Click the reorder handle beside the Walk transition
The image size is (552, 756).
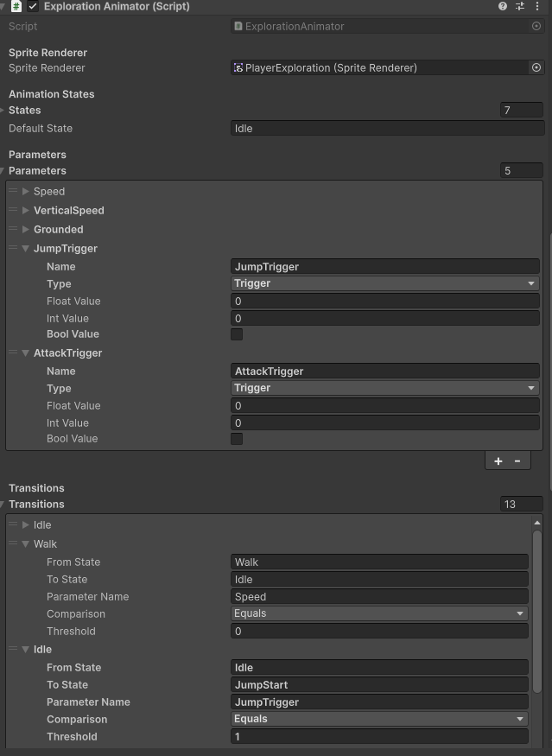(12, 543)
